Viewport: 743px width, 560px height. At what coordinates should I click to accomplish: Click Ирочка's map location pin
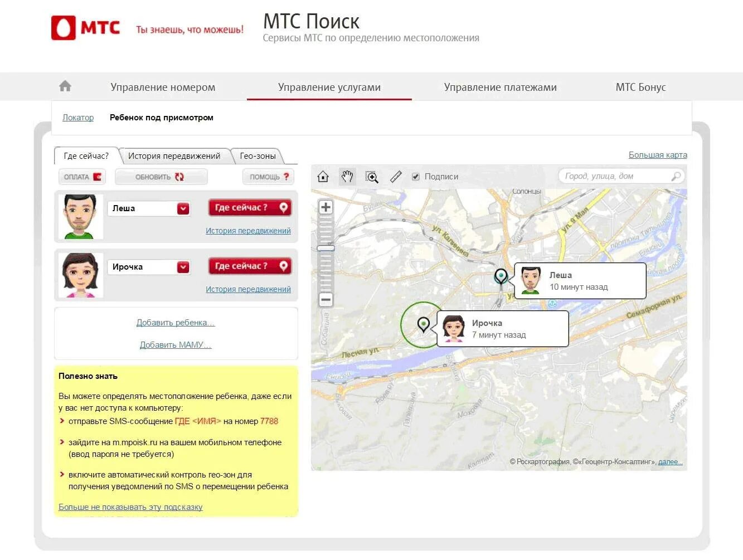pyautogui.click(x=424, y=324)
